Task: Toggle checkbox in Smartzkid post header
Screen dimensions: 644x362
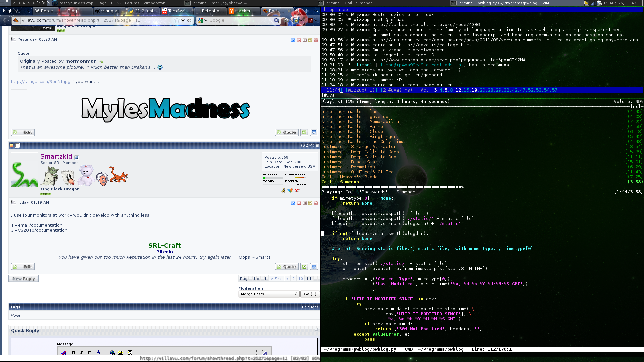Action: (18, 145)
